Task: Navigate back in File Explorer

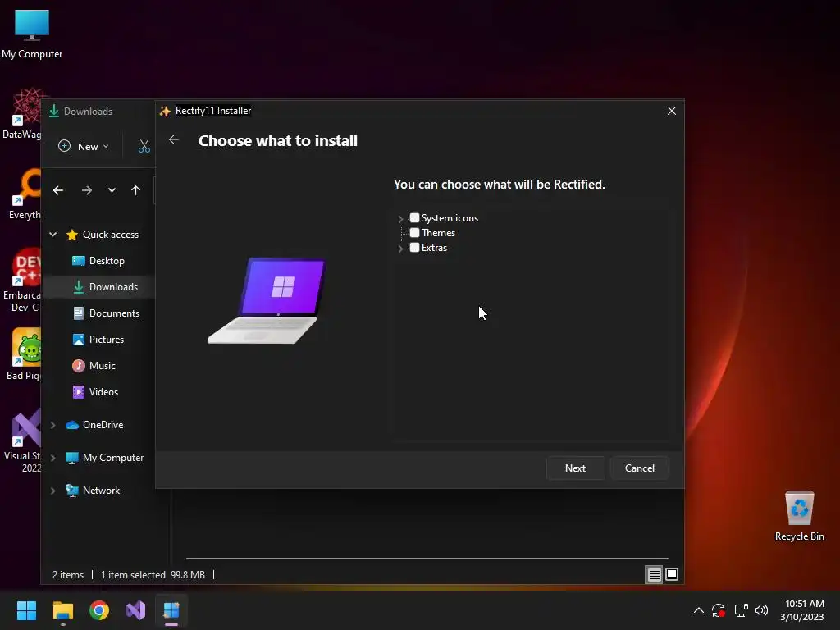Action: point(58,190)
